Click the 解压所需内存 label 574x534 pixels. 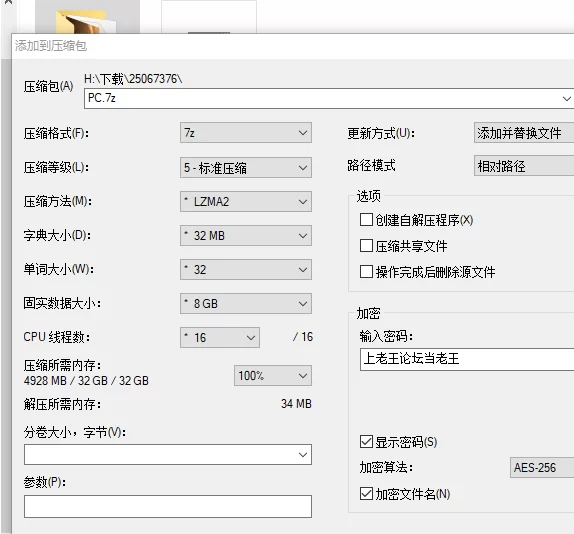[62, 404]
